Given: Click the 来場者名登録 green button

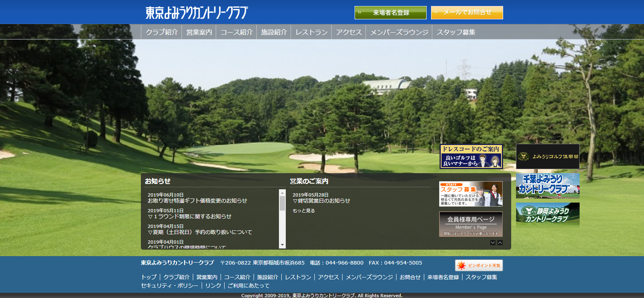Looking at the screenshot, I should click(390, 12).
